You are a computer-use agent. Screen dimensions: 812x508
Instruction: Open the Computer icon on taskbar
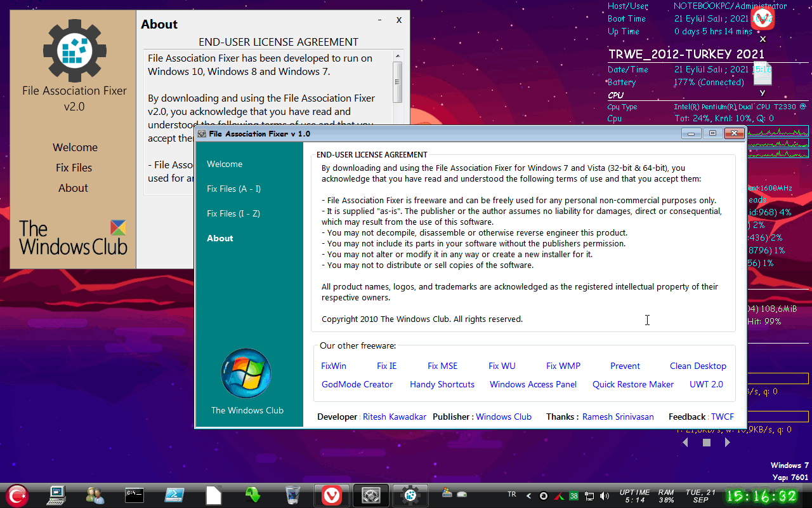coord(57,495)
